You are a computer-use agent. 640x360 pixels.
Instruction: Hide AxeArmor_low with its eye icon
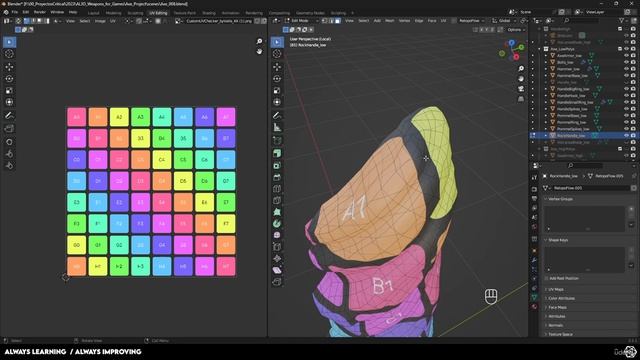coord(626,56)
